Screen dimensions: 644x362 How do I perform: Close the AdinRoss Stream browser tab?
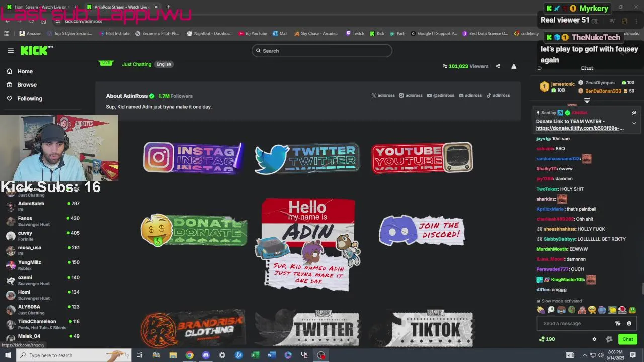point(156,7)
